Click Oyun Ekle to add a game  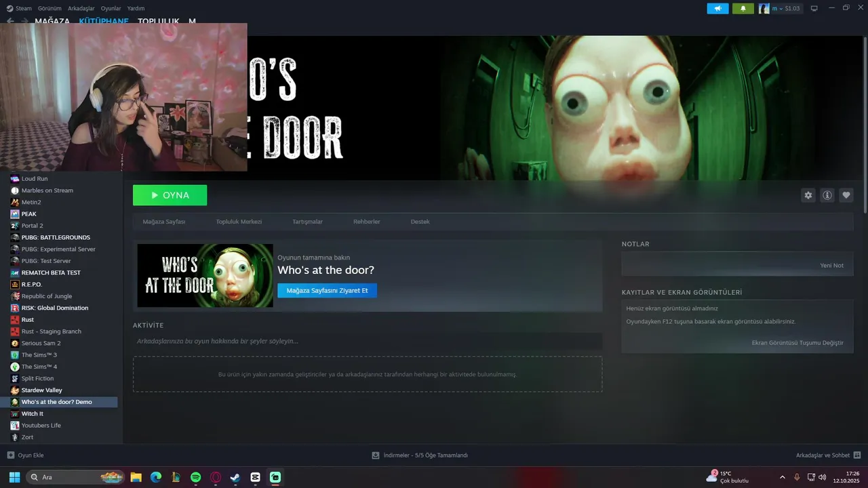(x=25, y=455)
